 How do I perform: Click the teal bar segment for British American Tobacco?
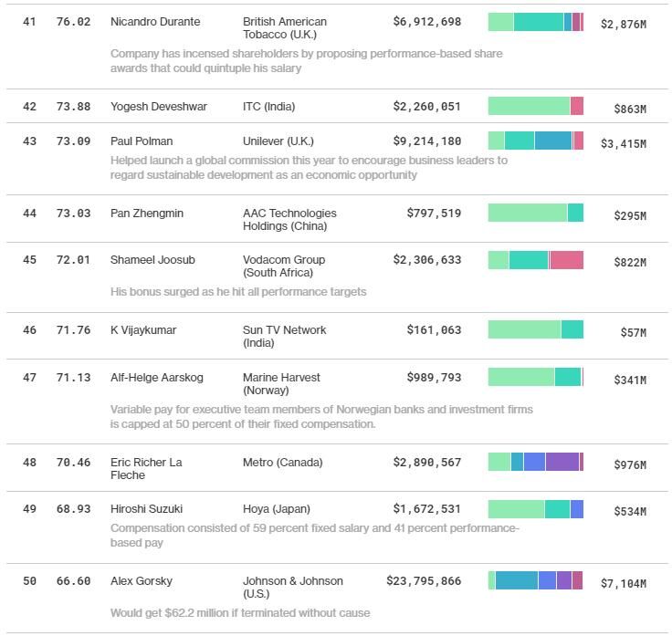(539, 22)
